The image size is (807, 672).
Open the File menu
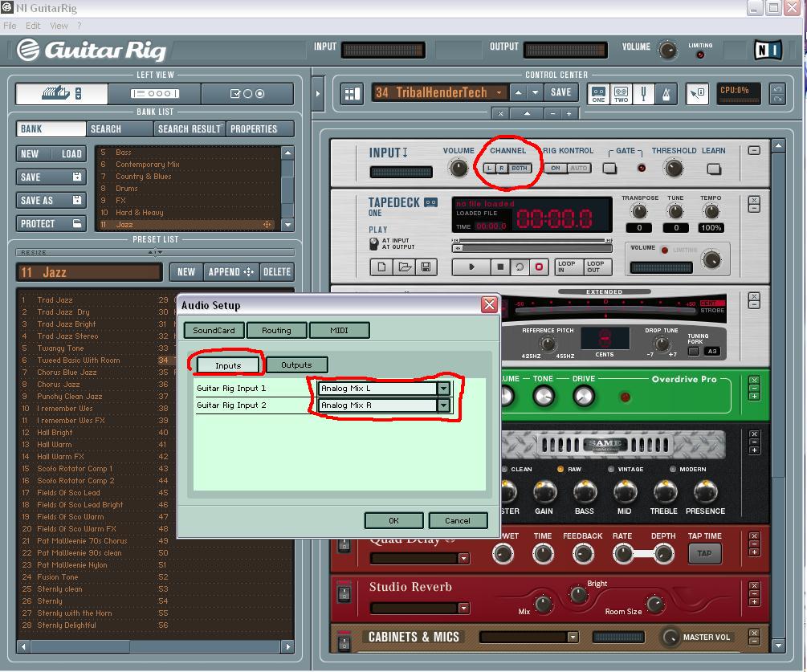[x=10, y=26]
